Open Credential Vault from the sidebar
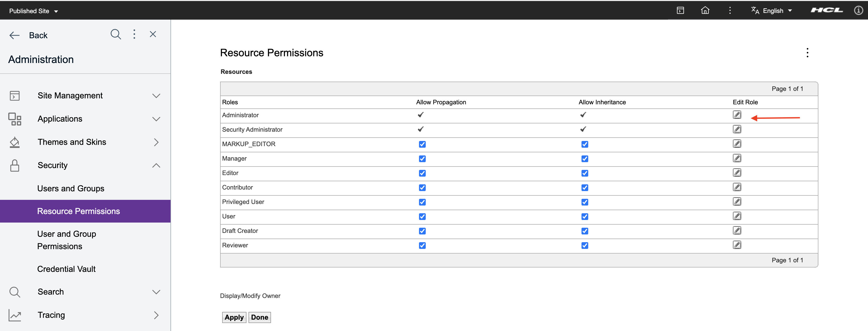This screenshot has height=331, width=868. [66, 269]
